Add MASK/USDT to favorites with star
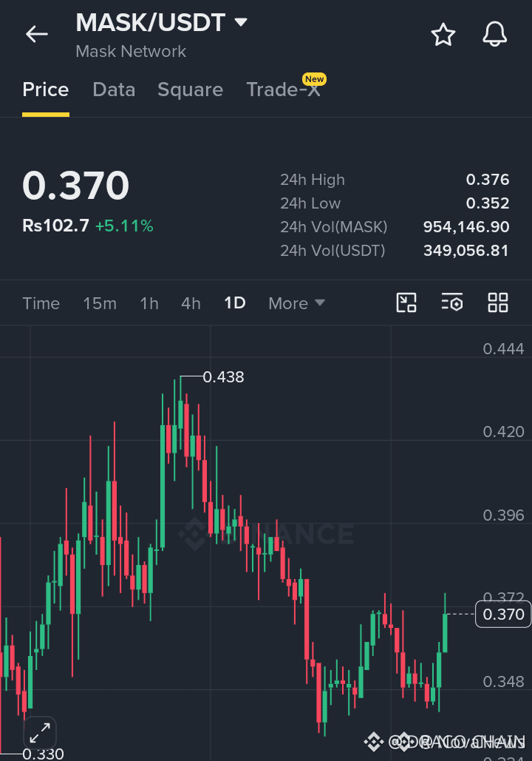Screen dimensions: 532x761 [x=443, y=35]
